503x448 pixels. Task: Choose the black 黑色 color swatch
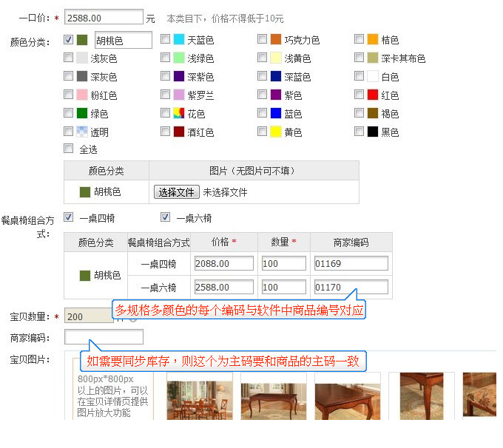point(373,132)
